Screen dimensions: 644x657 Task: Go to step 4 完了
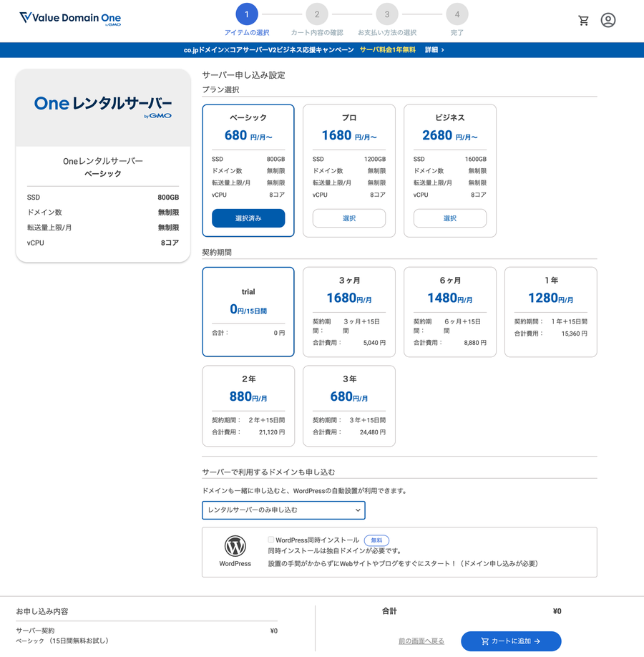[x=457, y=19]
